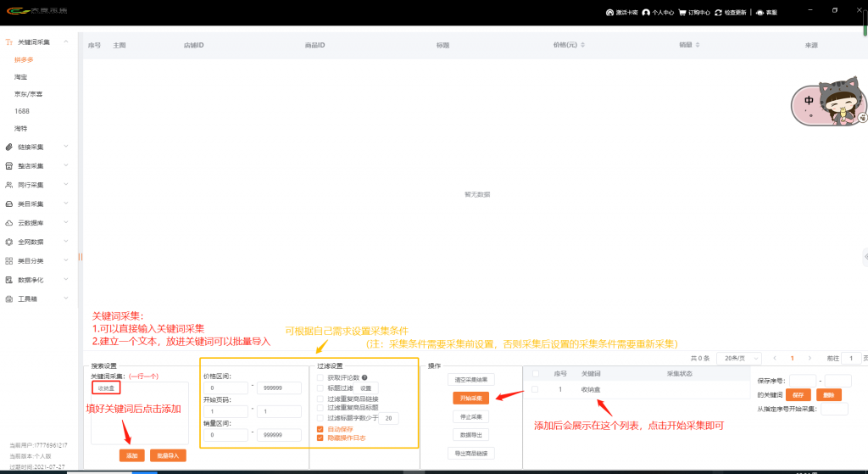Expand the 整店采集 sidebar section
Screen dimensions: 868x474
(x=66, y=165)
